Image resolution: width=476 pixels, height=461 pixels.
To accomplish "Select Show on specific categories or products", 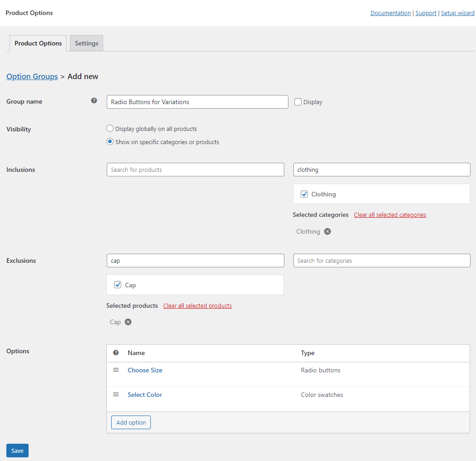I will [x=110, y=142].
